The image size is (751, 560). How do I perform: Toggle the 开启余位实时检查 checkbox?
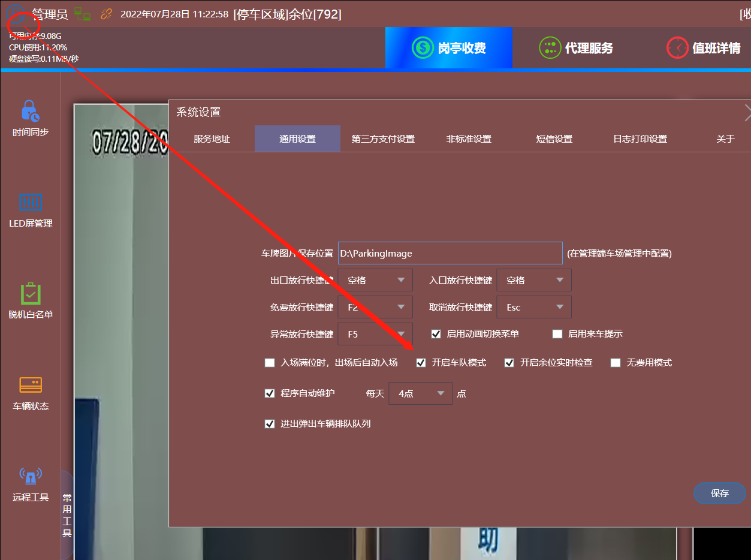509,363
